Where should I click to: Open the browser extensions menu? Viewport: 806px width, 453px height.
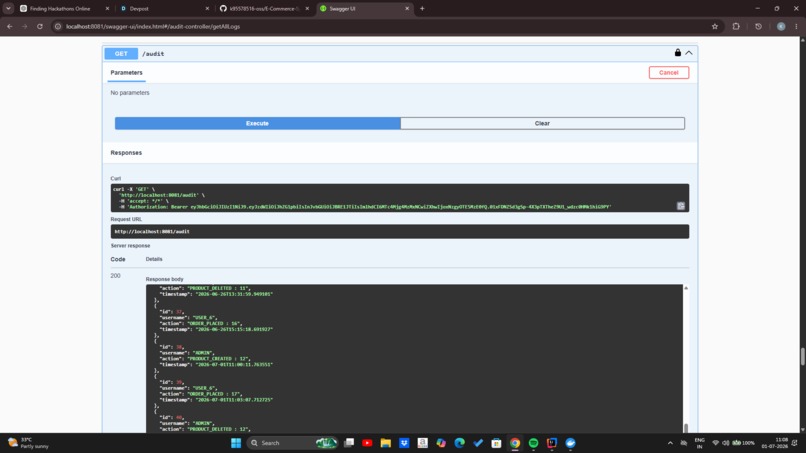click(x=736, y=26)
